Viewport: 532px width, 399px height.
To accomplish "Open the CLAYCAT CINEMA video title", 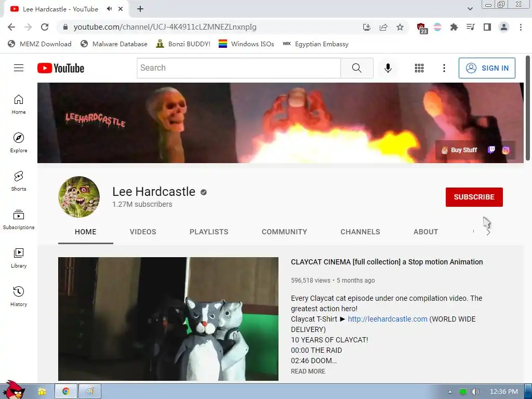I will 387,262.
